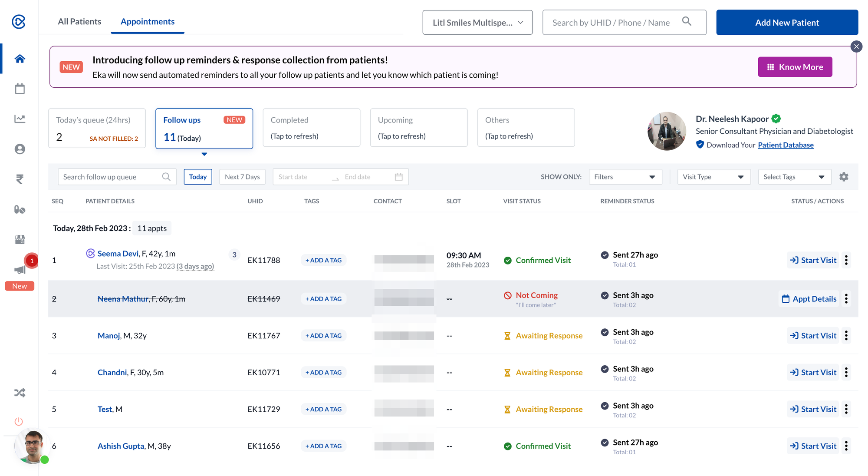Open the rupee payments icon in sidebar
This screenshot has width=868, height=476.
coord(20,179)
